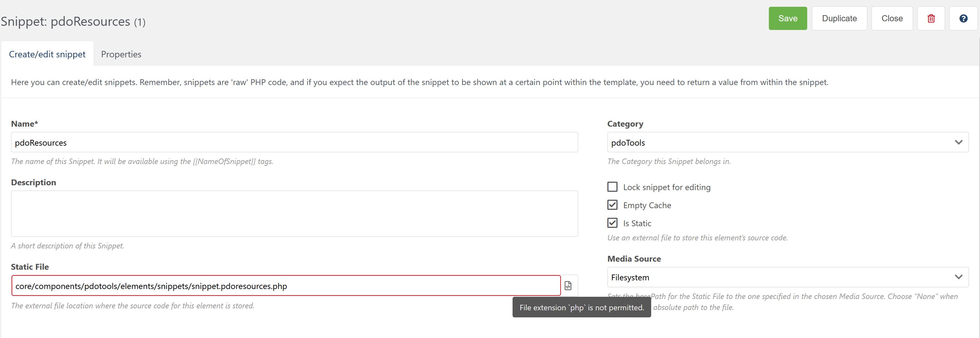Select the Create/edit snippet tab
Screen dimensions: 980x338
[x=47, y=54]
